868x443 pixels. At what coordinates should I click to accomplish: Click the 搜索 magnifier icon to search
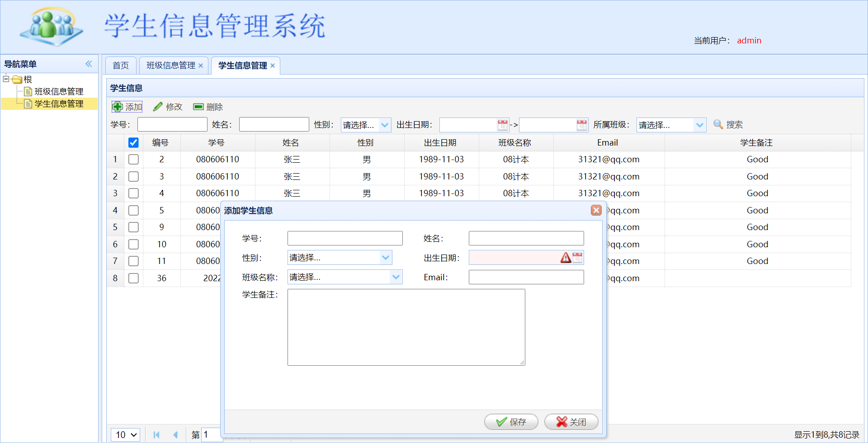(x=718, y=125)
